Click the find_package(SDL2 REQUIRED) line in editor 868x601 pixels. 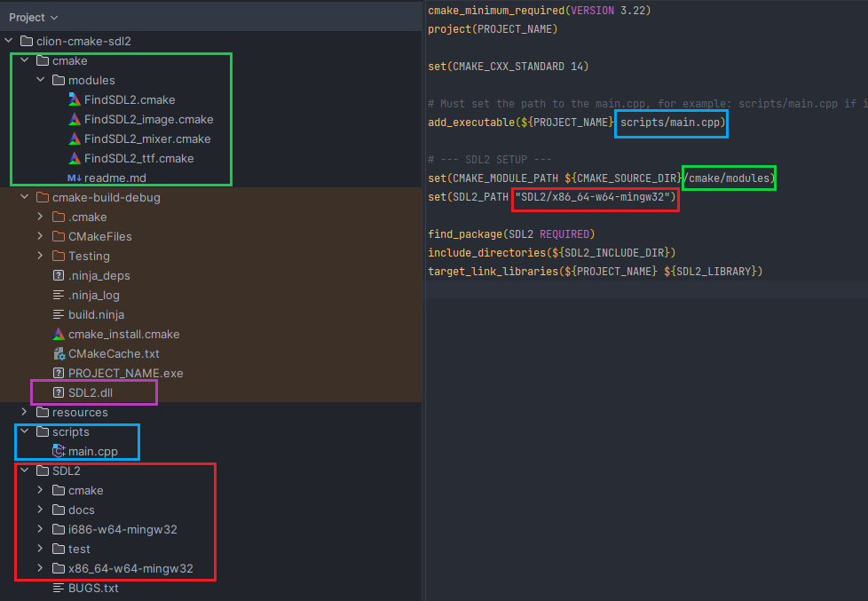coord(510,234)
